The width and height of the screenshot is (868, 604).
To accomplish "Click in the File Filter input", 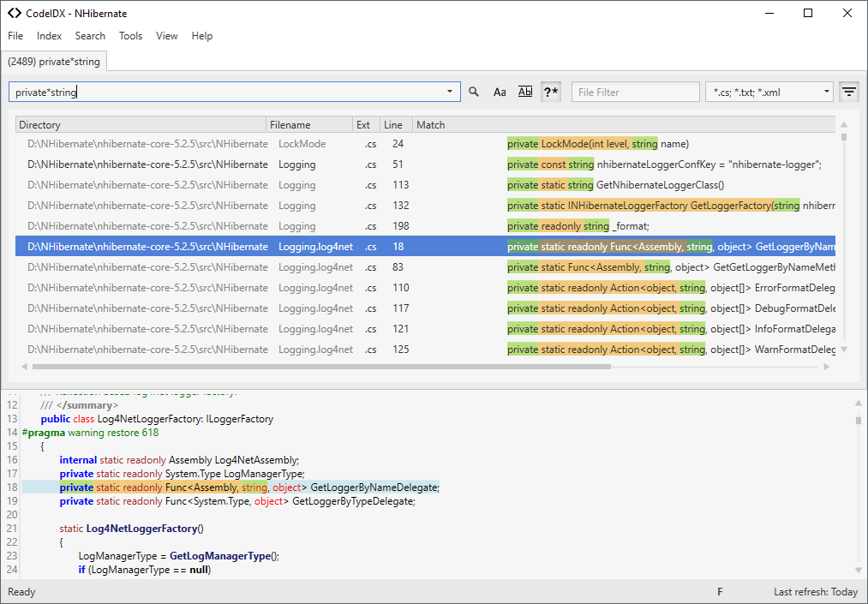I will pos(636,92).
